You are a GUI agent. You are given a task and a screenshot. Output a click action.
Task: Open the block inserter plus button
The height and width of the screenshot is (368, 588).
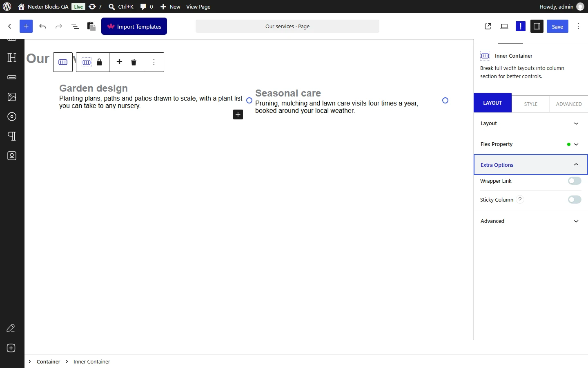point(26,26)
